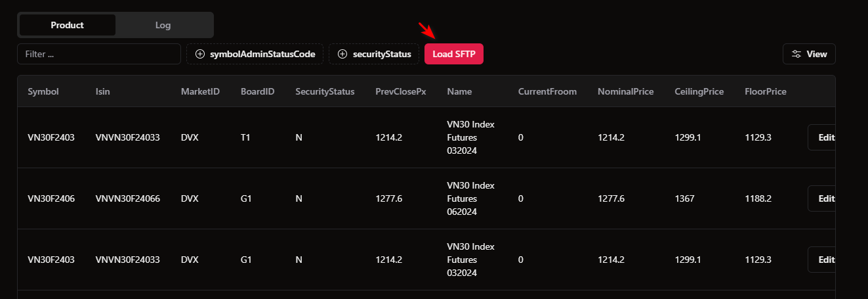This screenshot has height=299, width=868.
Task: Click the Symbol column header
Action: 43,91
